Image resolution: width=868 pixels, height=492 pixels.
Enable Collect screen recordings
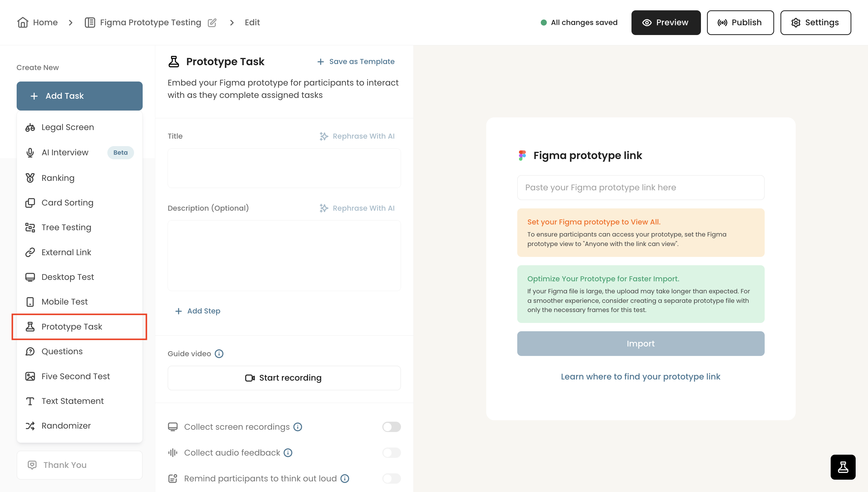[391, 427]
